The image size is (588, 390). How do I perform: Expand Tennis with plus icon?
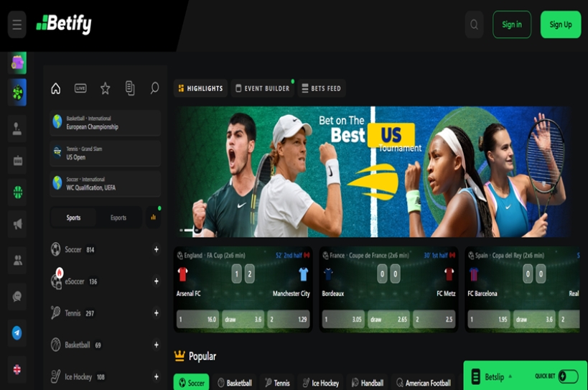(x=156, y=312)
